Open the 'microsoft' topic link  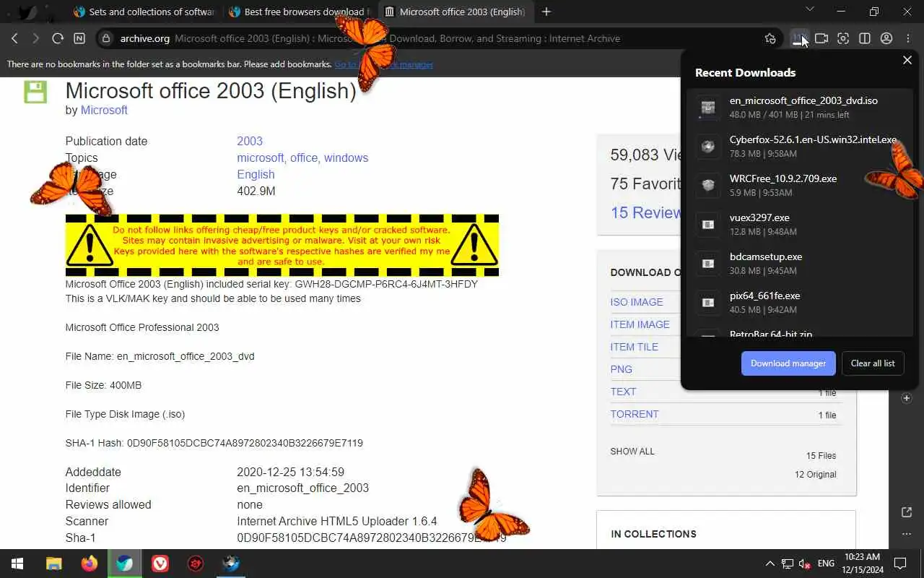(260, 158)
